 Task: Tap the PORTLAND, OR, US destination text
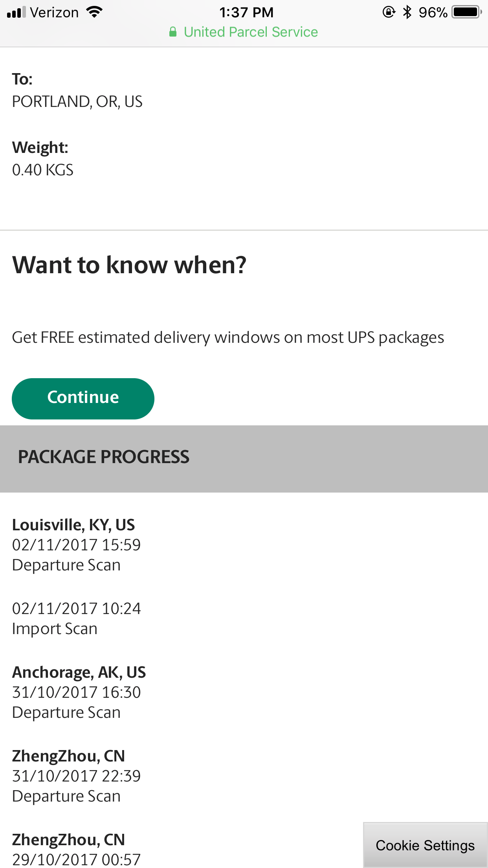point(77,102)
